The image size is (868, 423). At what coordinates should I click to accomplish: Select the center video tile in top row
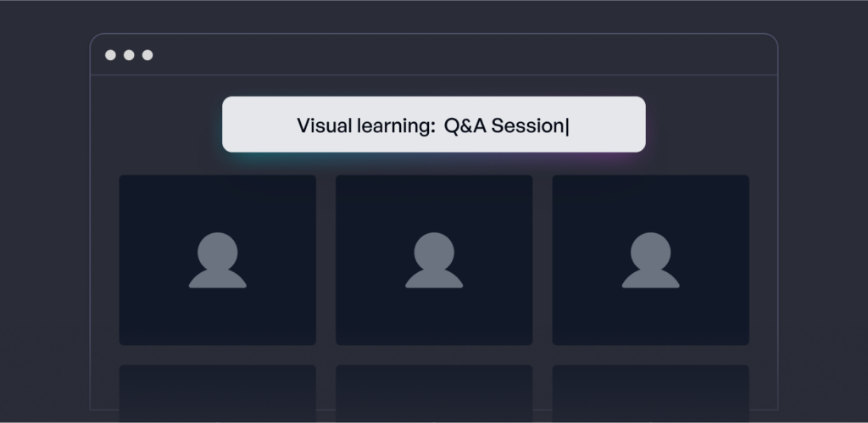click(x=434, y=260)
